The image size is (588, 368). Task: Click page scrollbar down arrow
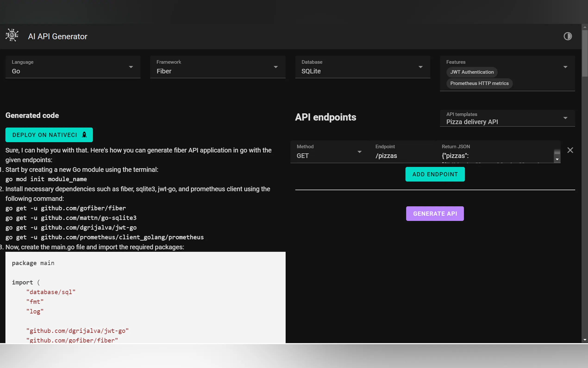[x=585, y=340]
